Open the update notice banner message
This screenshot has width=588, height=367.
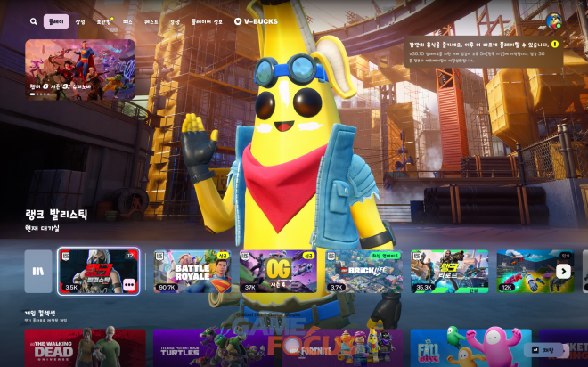pos(484,52)
